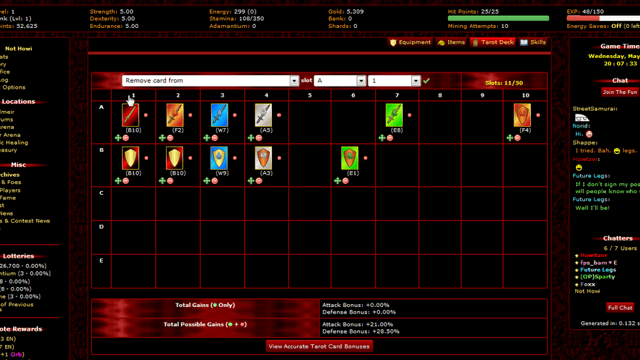The width and height of the screenshot is (640, 360).
Task: Open the Tarot Deck tab
Action: pyautogui.click(x=493, y=42)
